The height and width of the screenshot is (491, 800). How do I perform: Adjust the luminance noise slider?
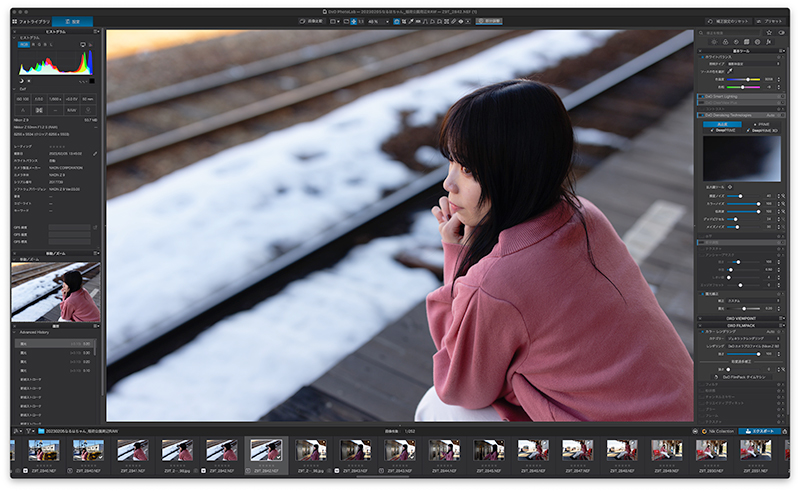tap(744, 196)
